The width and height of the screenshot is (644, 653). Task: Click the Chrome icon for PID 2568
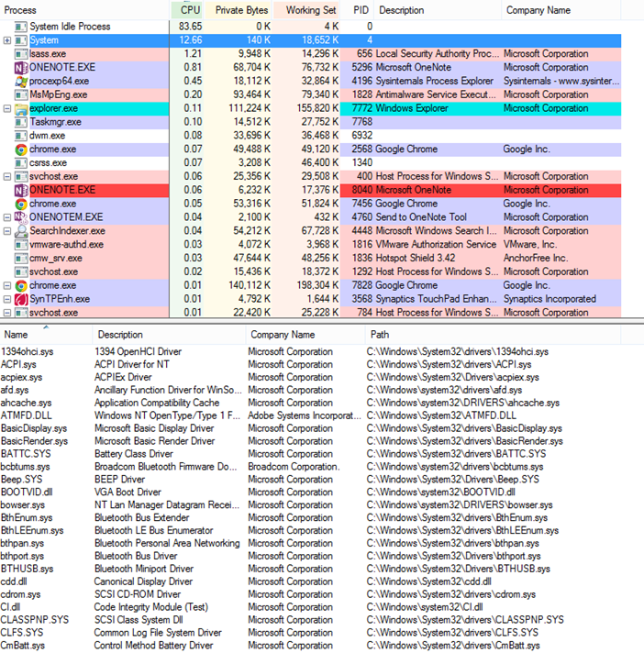pyautogui.click(x=21, y=149)
